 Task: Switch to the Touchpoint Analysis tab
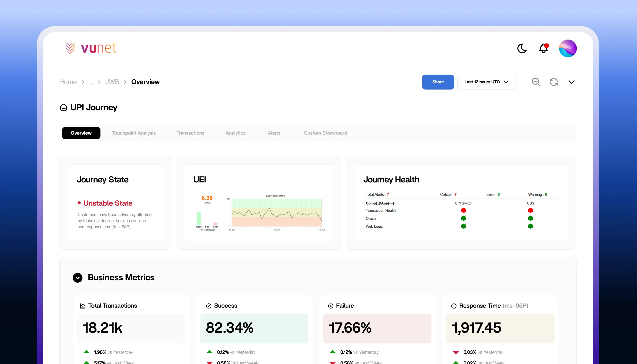pyautogui.click(x=134, y=133)
